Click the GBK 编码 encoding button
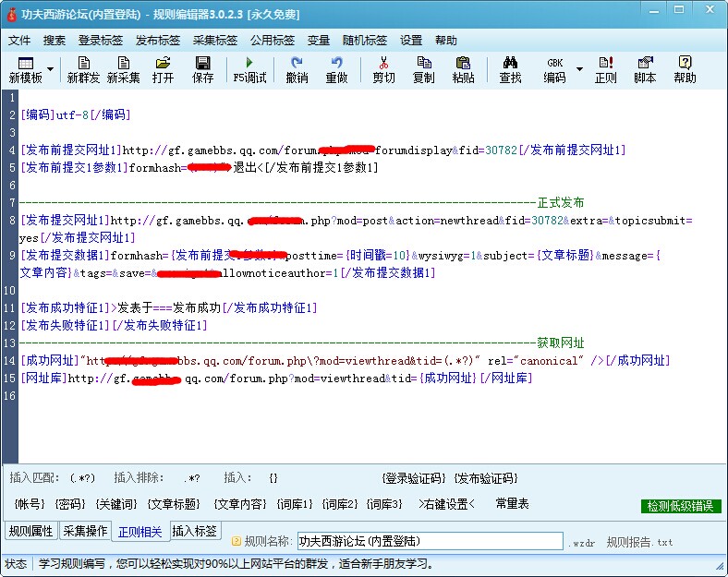The height and width of the screenshot is (577, 728). coord(555,69)
